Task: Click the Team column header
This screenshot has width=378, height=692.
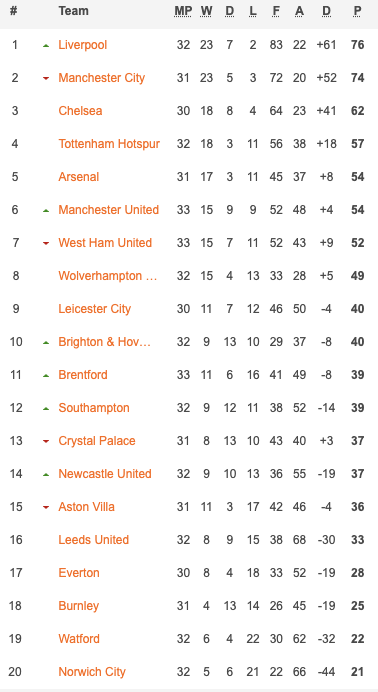Action: pyautogui.click(x=73, y=11)
